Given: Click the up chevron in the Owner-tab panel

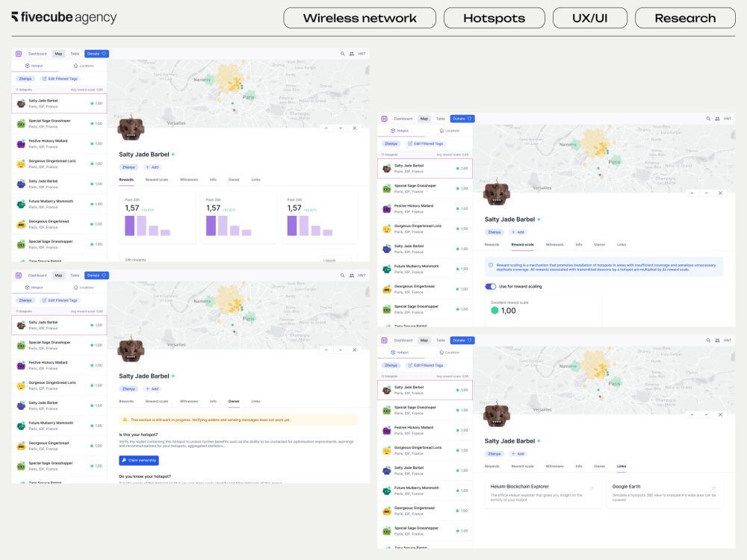Looking at the screenshot, I should 326,349.
